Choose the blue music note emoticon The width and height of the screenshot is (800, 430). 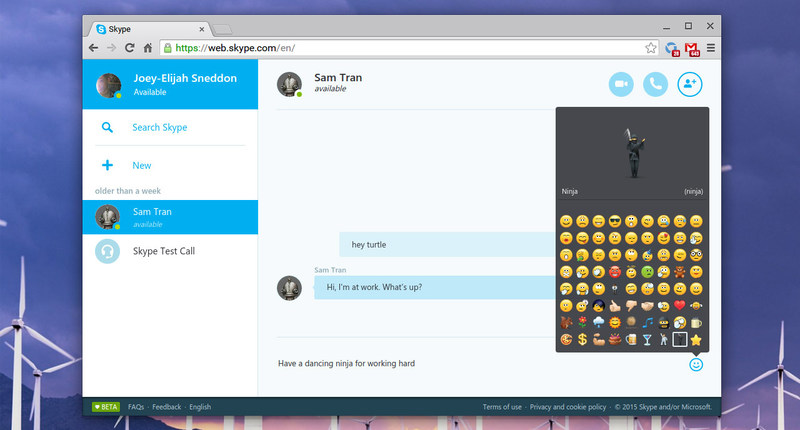(647, 322)
